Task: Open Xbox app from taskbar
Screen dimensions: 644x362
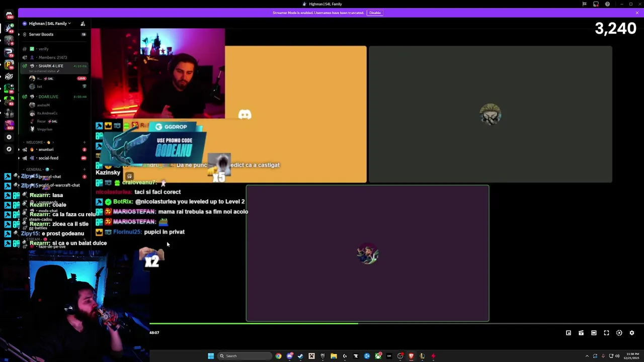Action: click(378, 356)
